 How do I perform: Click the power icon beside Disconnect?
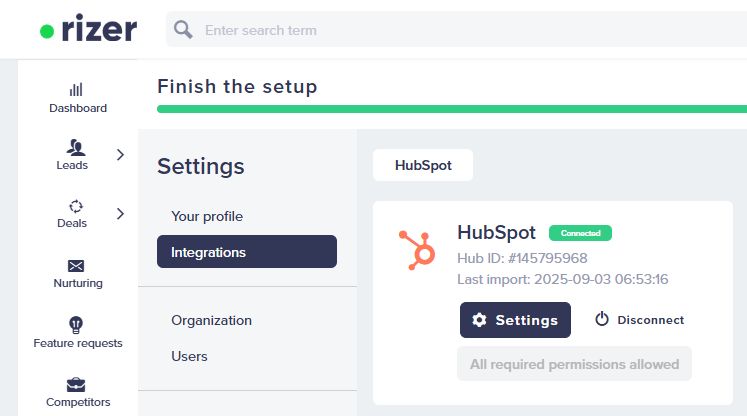click(602, 319)
